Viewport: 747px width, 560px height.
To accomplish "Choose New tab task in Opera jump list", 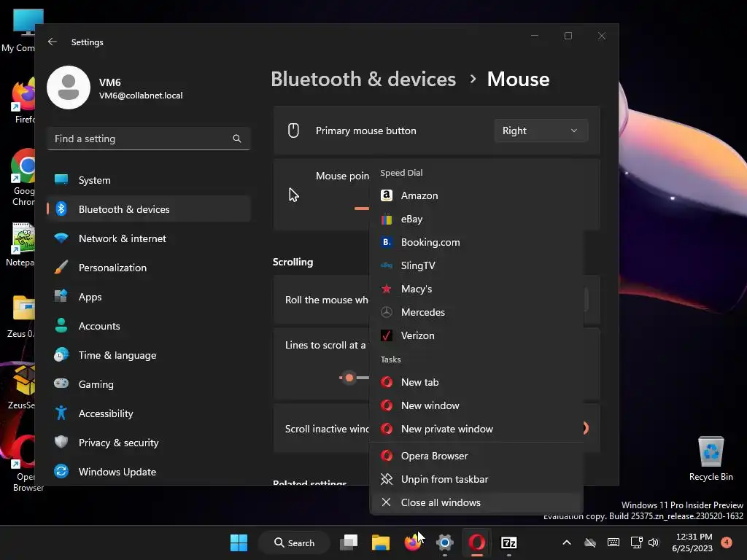I will (476, 382).
